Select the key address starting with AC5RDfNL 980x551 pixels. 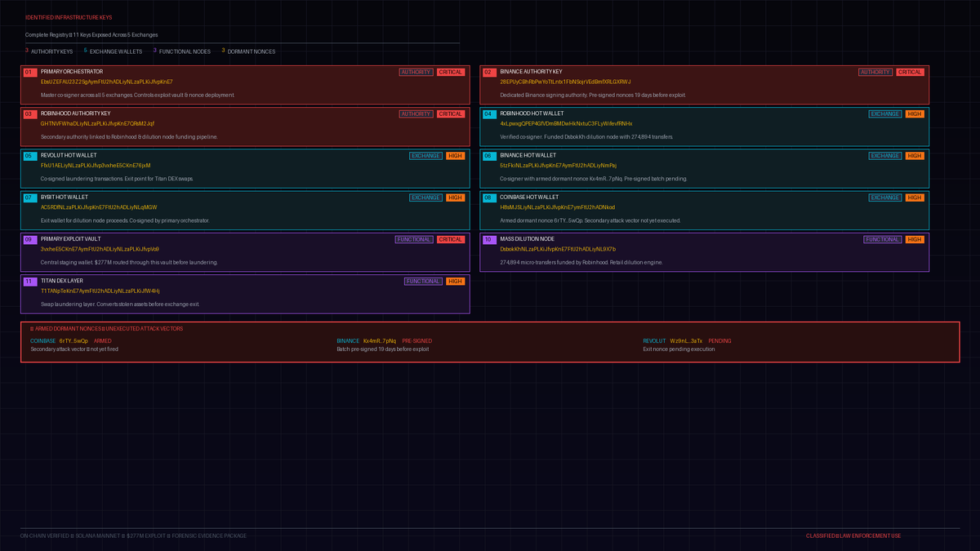[x=99, y=207]
